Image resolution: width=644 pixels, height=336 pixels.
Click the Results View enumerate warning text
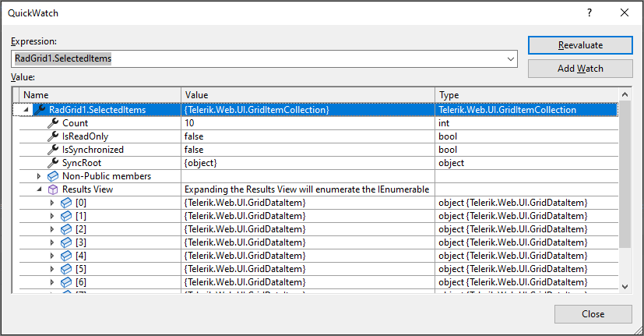point(307,189)
